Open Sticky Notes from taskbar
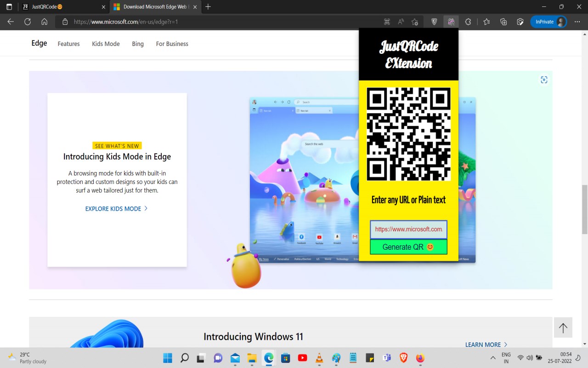Screen dimensions: 588x368 [370, 358]
